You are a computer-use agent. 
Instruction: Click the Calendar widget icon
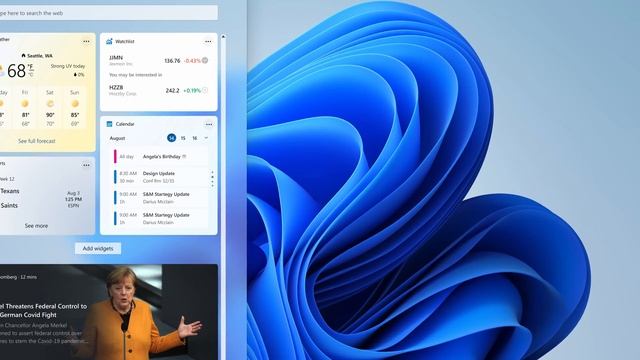109,124
